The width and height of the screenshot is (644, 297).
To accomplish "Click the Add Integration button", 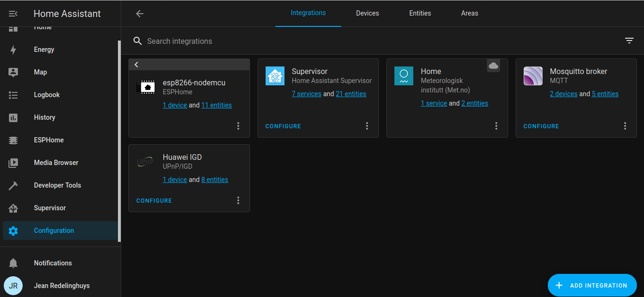I will 592,285.
